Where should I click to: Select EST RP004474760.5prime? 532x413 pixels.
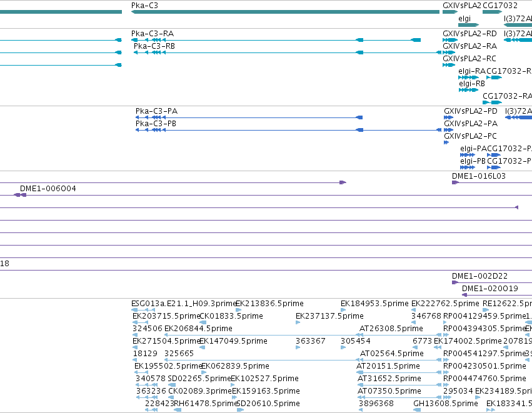484,379
